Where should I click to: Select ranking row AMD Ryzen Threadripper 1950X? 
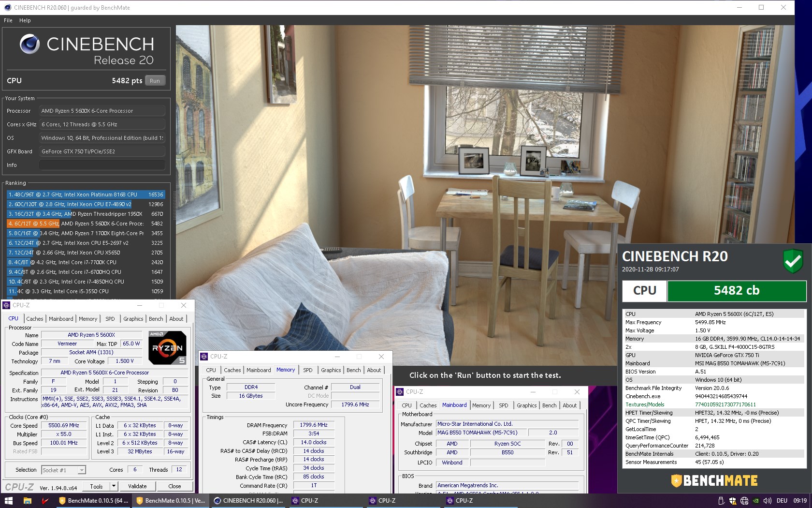click(x=86, y=214)
